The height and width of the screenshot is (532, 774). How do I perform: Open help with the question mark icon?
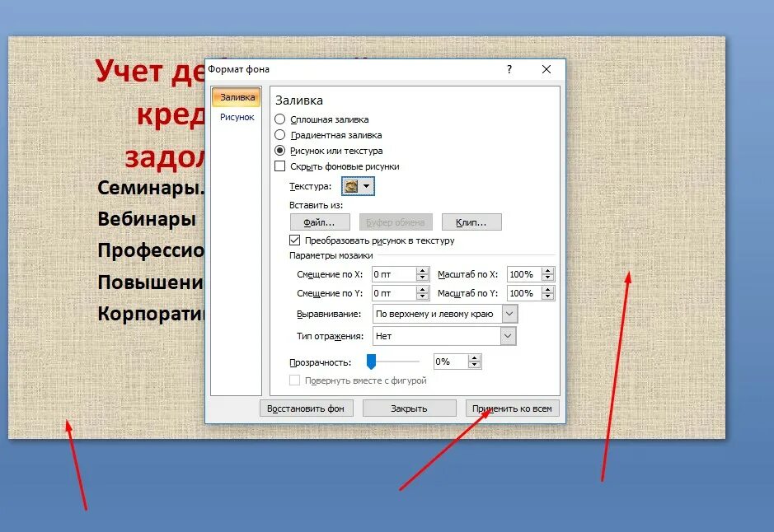[x=509, y=69]
